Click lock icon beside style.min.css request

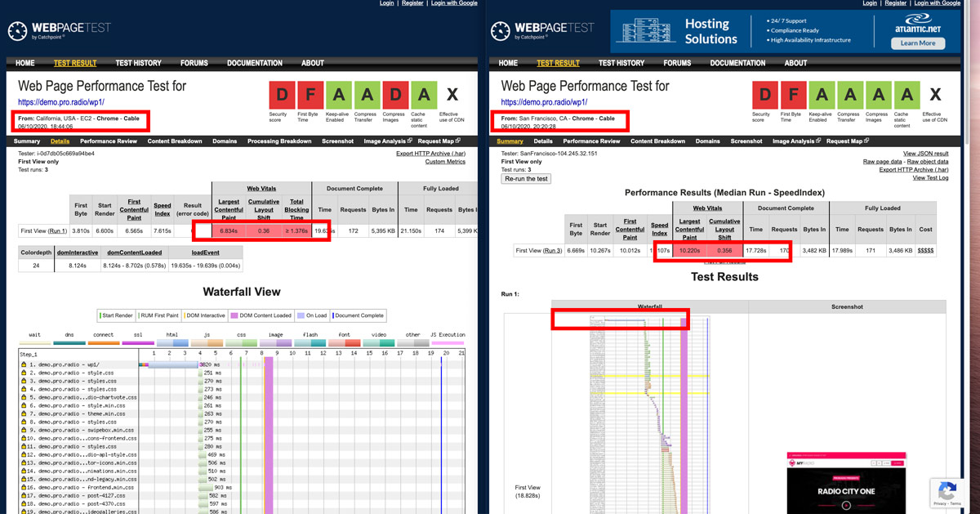24,405
